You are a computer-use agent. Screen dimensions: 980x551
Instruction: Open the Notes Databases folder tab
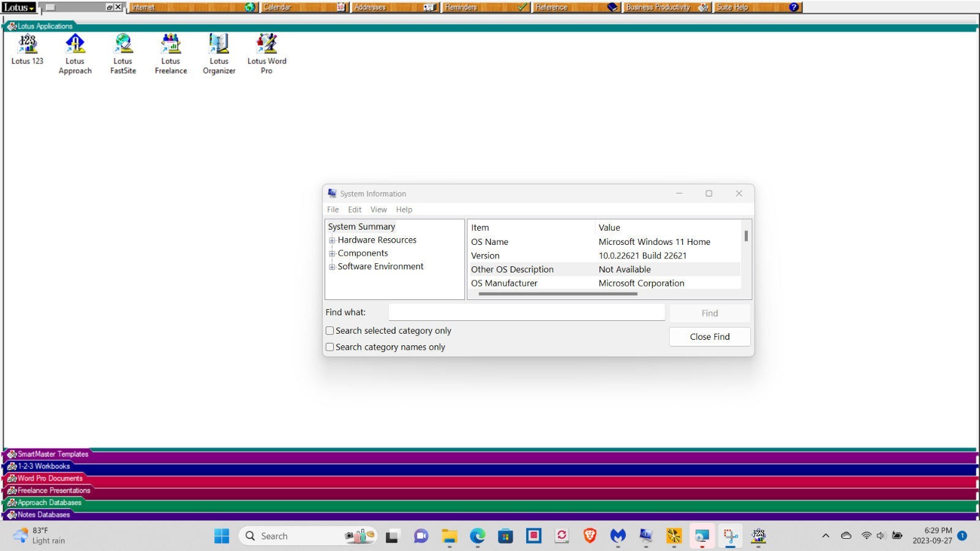pos(39,515)
